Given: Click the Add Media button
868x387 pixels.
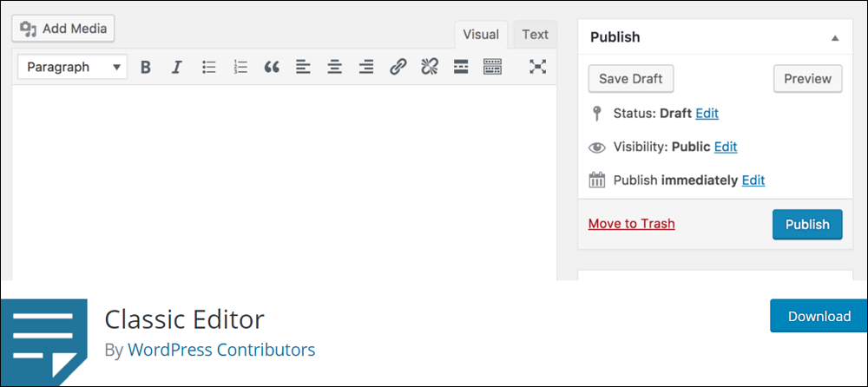Looking at the screenshot, I should click(63, 29).
